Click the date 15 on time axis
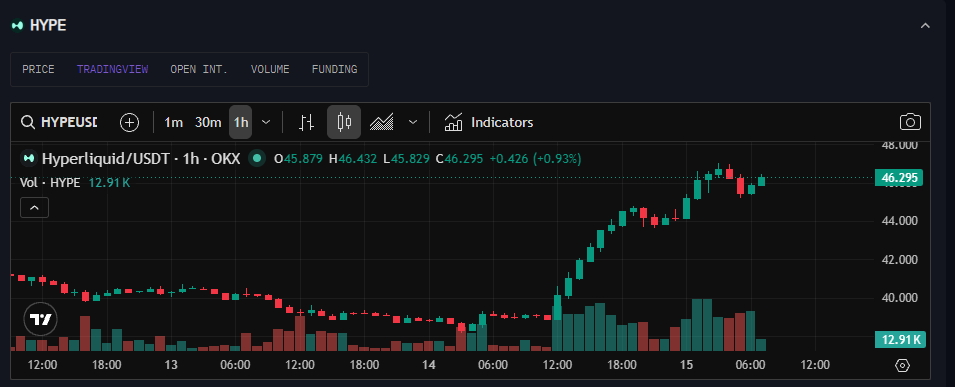This screenshot has height=387, width=955. click(686, 365)
